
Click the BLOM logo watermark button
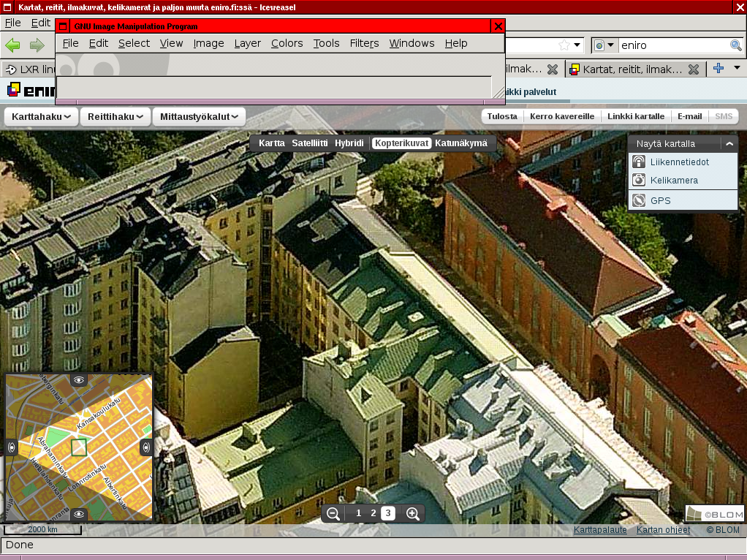(x=715, y=514)
